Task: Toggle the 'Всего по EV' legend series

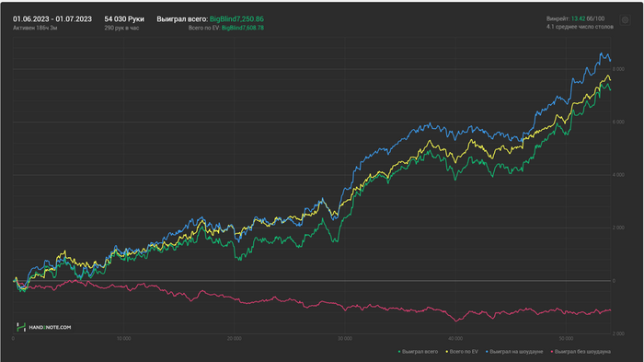Action: pyautogui.click(x=462, y=352)
